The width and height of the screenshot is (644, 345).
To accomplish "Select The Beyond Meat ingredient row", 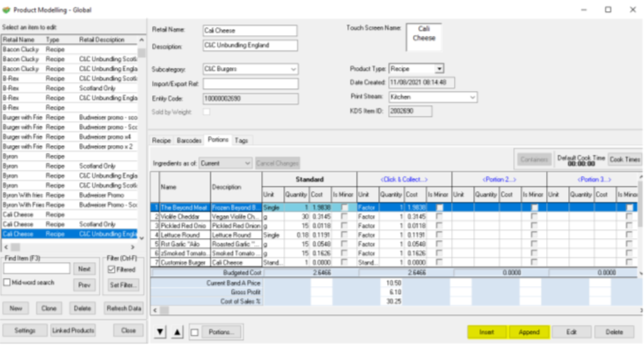I will pyautogui.click(x=185, y=208).
